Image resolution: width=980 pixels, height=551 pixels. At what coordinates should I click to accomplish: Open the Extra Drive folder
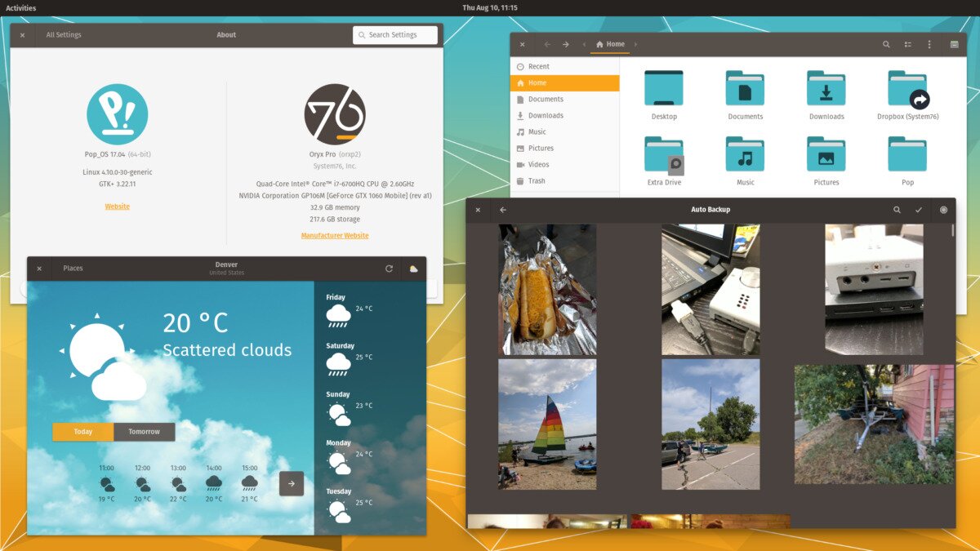tap(664, 154)
